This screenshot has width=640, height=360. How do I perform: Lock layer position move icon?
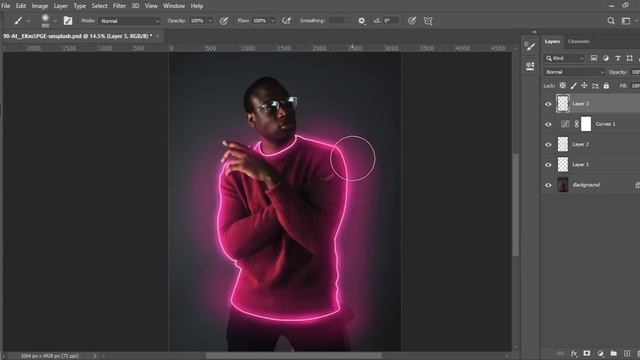(x=584, y=85)
